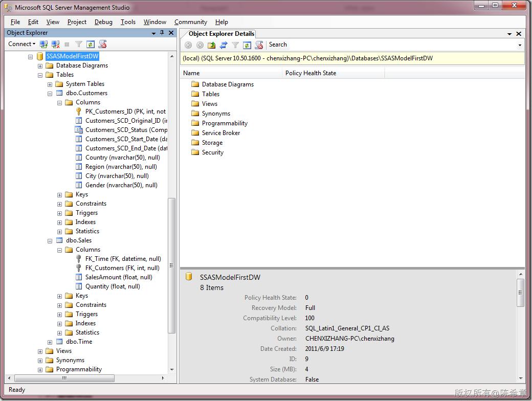Viewport: 532px width, 401px height.
Task: Open Connect dropdown in Object Explorer
Action: pyautogui.click(x=21, y=44)
